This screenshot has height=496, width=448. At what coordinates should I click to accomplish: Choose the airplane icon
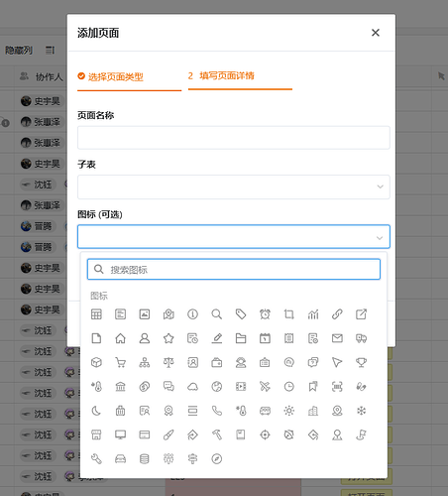click(x=265, y=387)
